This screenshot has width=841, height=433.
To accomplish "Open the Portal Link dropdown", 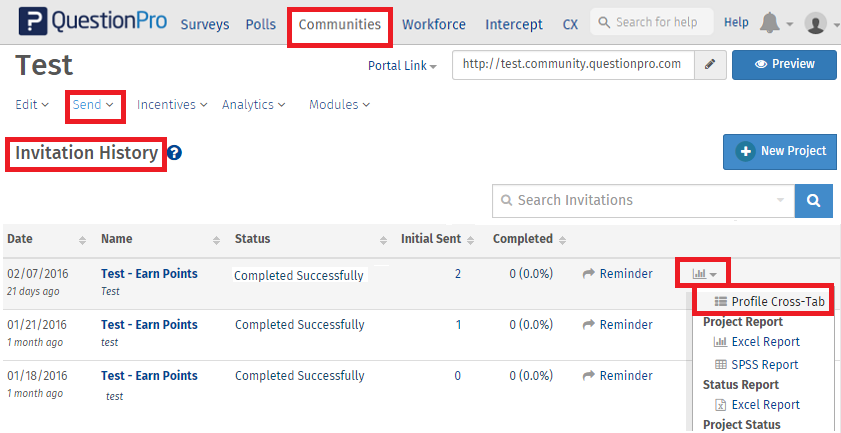I will pos(402,65).
